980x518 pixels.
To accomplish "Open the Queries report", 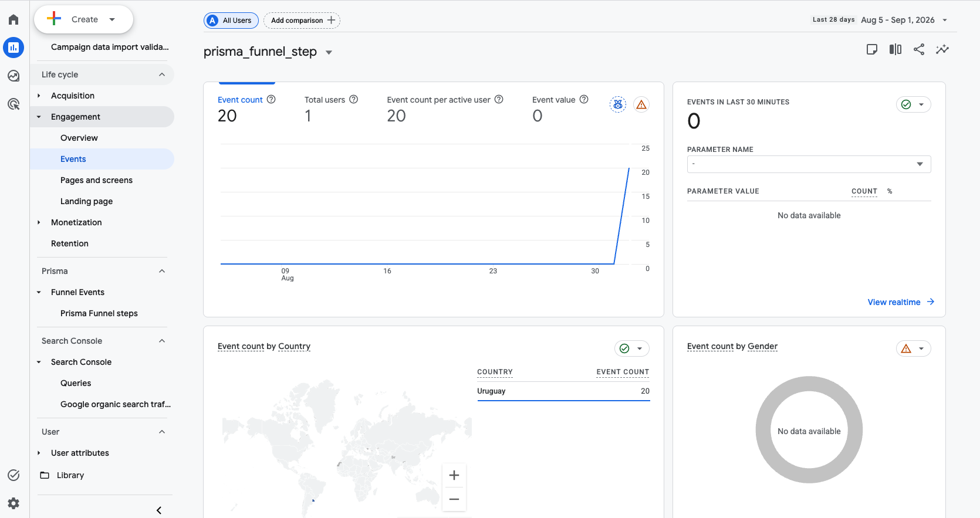I will [76, 383].
